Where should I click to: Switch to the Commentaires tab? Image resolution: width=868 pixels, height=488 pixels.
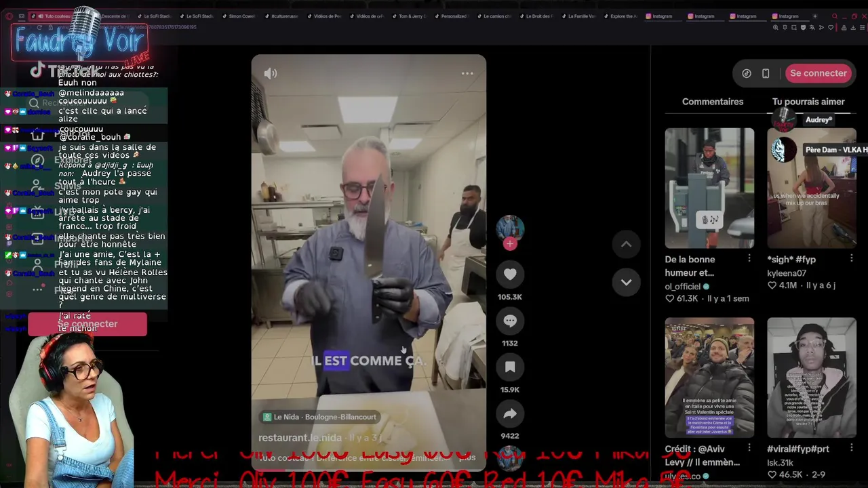point(713,102)
